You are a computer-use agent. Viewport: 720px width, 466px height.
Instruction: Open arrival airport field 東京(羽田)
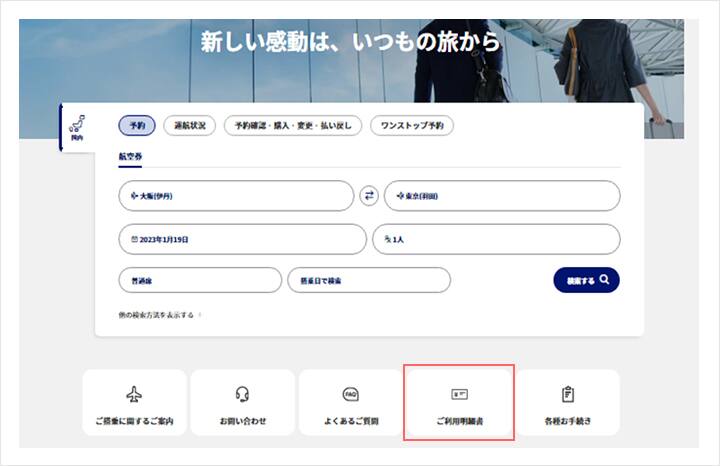[x=502, y=196]
